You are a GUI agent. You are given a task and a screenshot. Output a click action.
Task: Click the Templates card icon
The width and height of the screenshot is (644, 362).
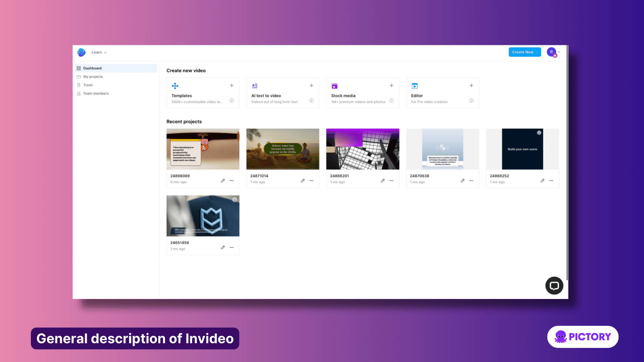[175, 86]
